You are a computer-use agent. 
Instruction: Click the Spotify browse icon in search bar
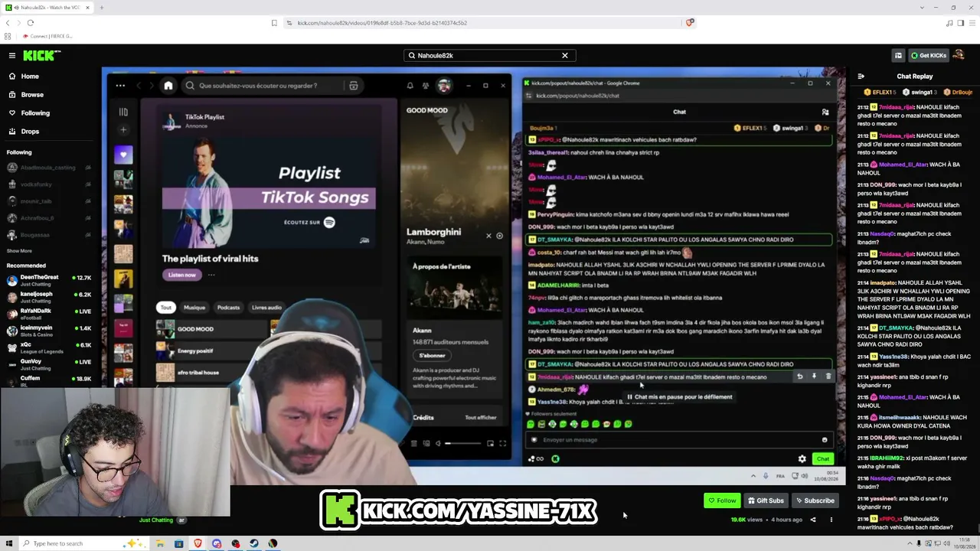(353, 86)
